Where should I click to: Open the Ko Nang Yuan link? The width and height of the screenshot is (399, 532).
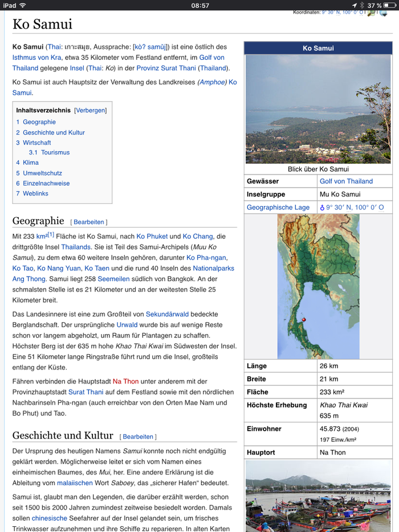pyautogui.click(x=59, y=268)
